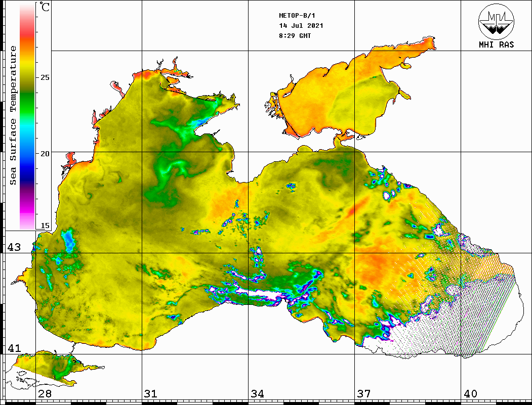Click the latitude label 41
Viewport: 532px width, 405px height.
tap(14, 348)
